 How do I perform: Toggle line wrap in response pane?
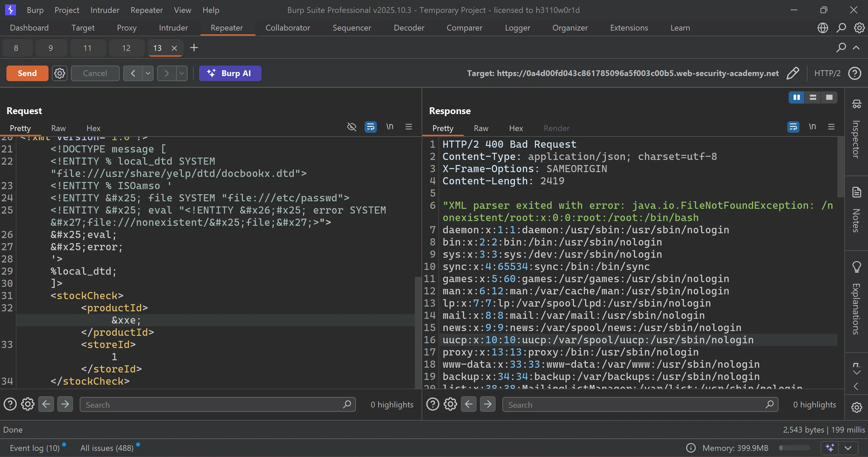click(x=793, y=127)
